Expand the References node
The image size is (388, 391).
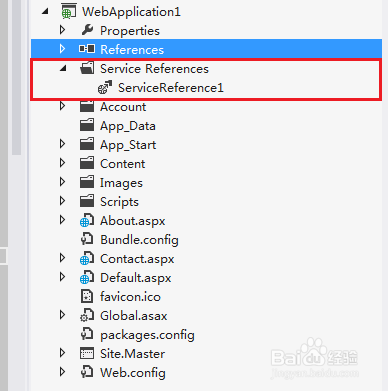tap(62, 49)
